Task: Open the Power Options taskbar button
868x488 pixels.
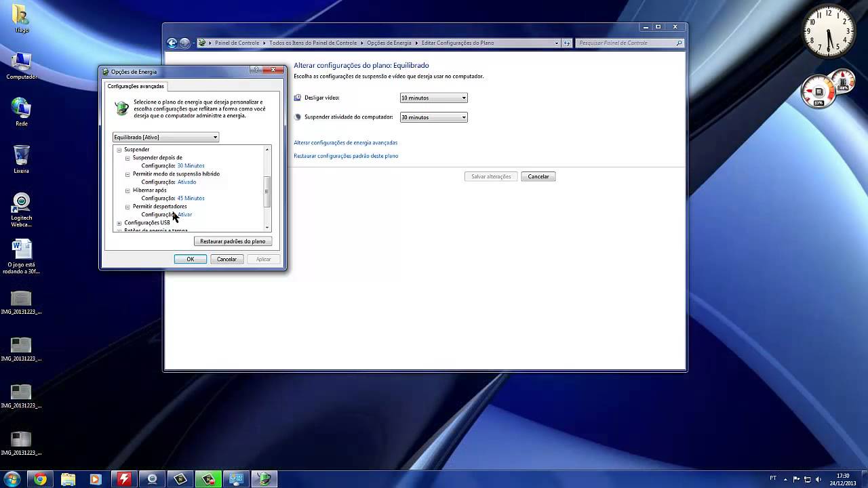Action: (x=264, y=479)
